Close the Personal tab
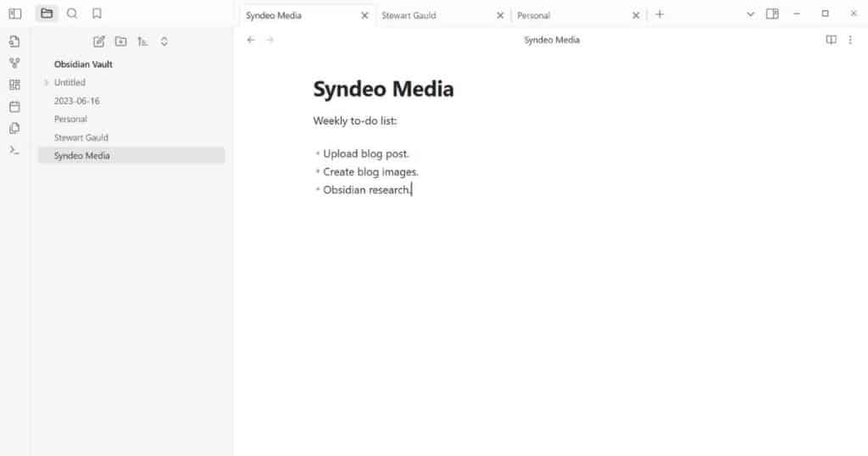Viewport: 868px width, 456px height. tap(636, 15)
